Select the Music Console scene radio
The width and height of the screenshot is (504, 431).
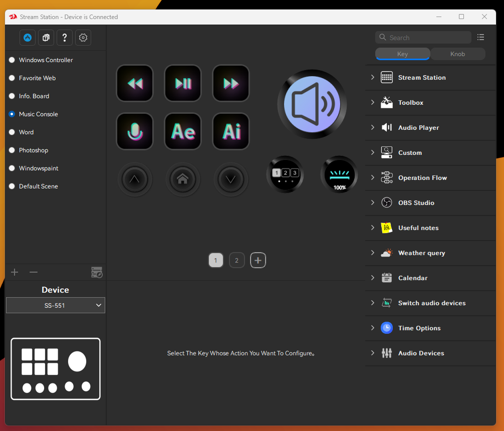click(12, 114)
